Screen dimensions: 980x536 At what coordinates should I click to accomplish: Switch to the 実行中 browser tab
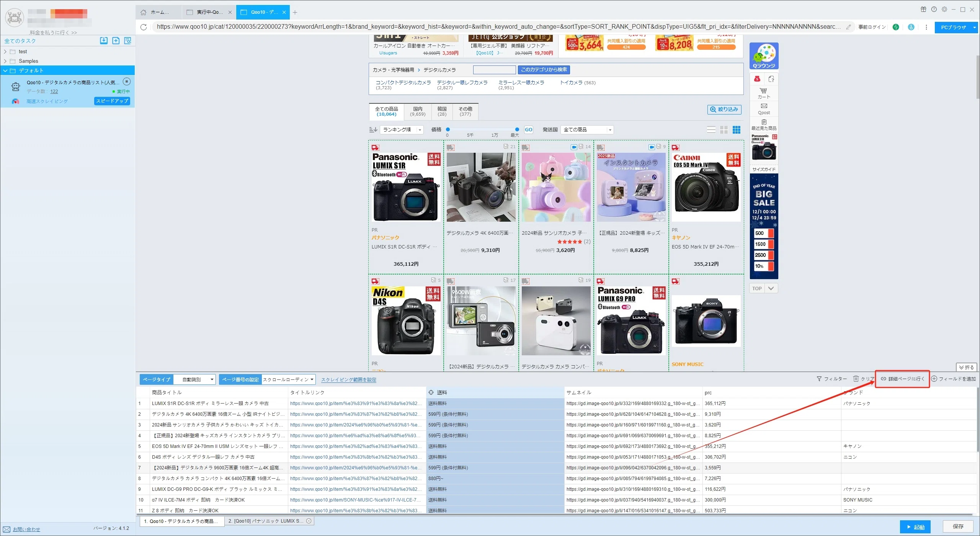click(x=209, y=12)
